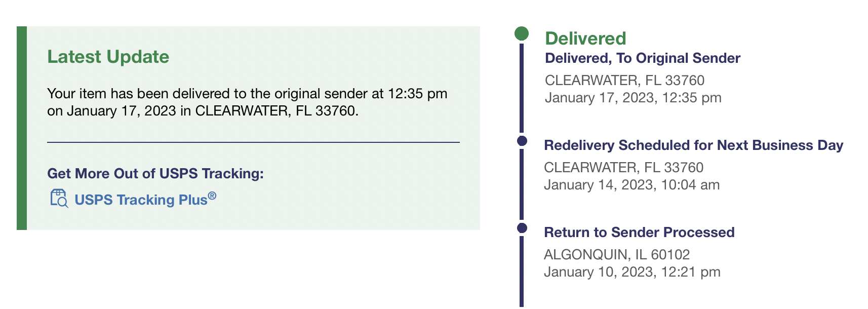
Task: Click January 10, 2023, 12:21 pm timestamp
Action: click(x=632, y=272)
